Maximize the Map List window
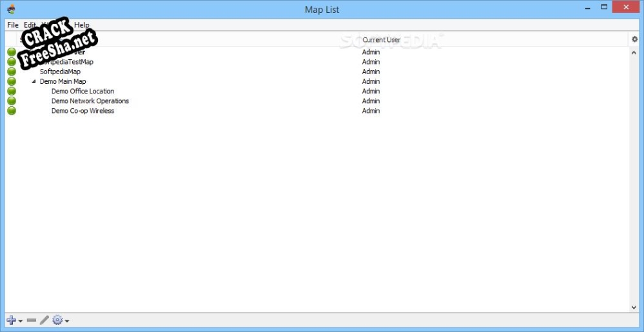Viewport: 644px width, 332px height. 604,7
